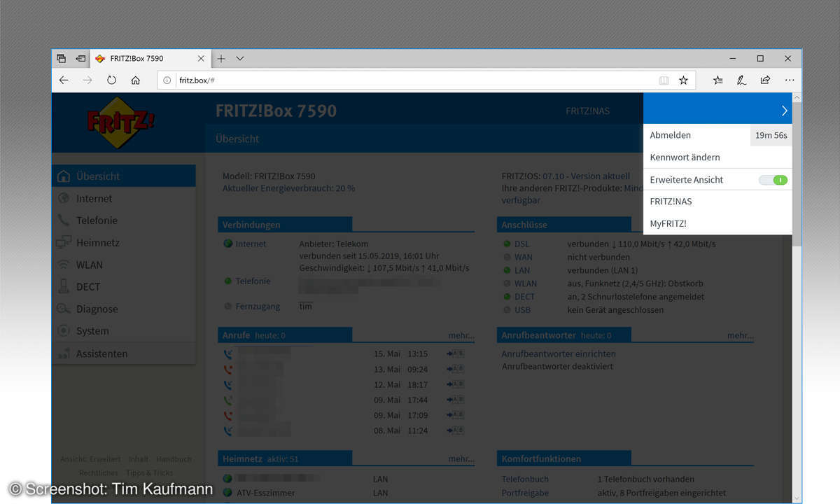Click mehr... in the Anrufbeantworter section
Image resolution: width=840 pixels, height=504 pixels.
tap(741, 335)
